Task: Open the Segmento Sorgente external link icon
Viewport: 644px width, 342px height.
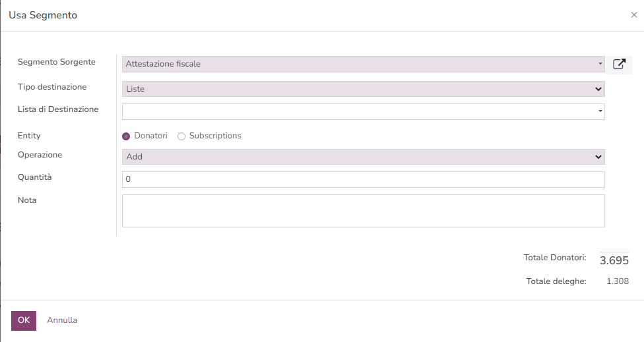Action: click(619, 64)
